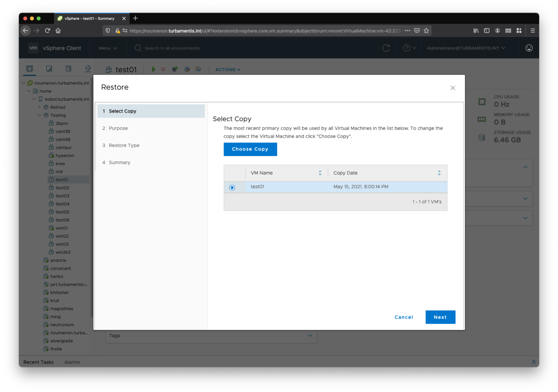Proceed with Next in the Restore wizard
Screen dimensions: 558x392
(x=440, y=317)
